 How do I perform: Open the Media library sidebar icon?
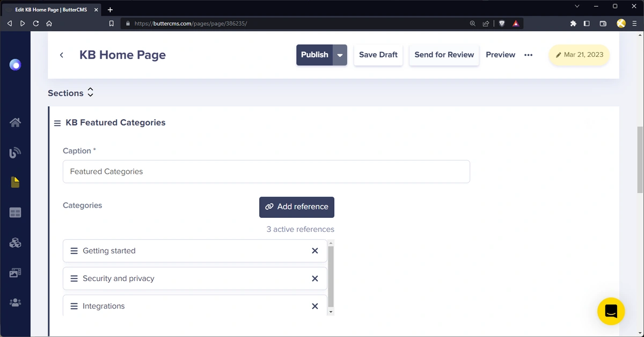[x=15, y=273]
